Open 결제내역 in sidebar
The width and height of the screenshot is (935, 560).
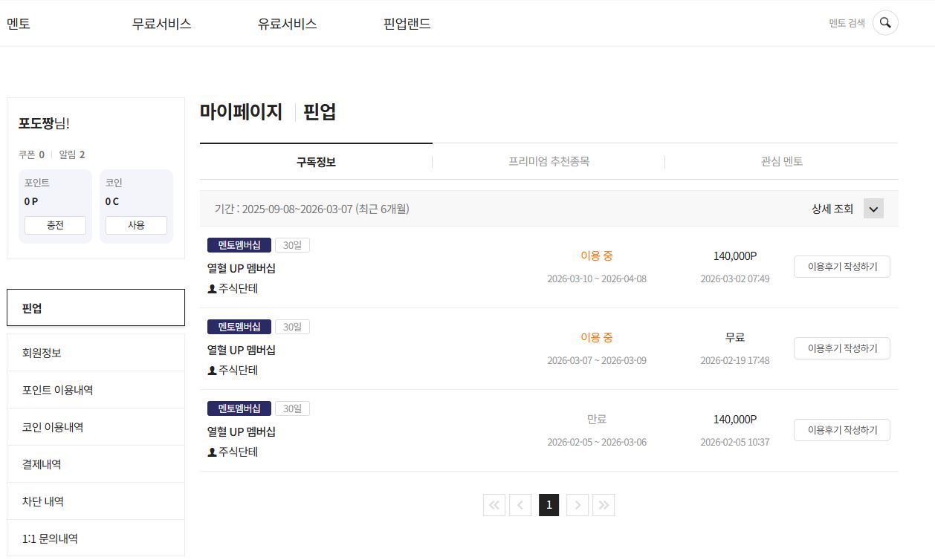95,464
